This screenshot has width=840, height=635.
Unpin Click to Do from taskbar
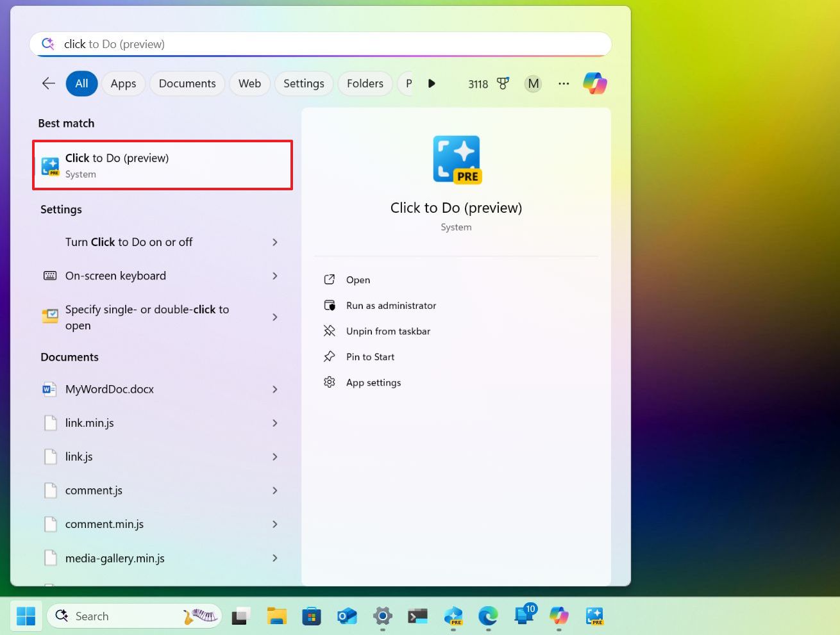tap(389, 331)
